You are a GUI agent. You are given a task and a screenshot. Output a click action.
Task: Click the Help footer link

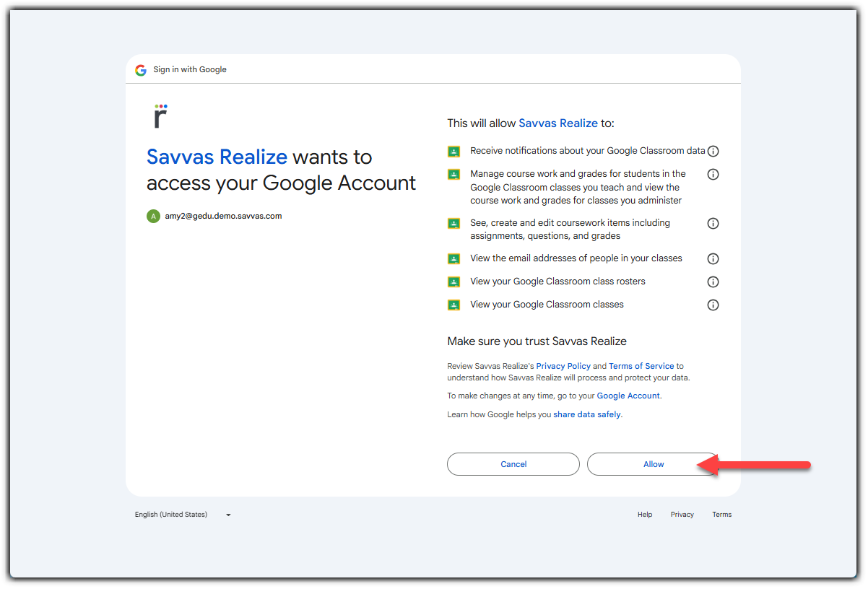point(645,515)
